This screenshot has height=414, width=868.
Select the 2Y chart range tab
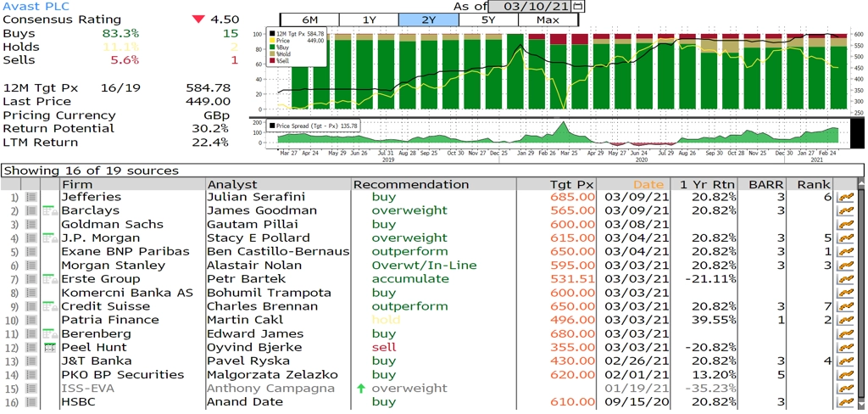(x=429, y=20)
